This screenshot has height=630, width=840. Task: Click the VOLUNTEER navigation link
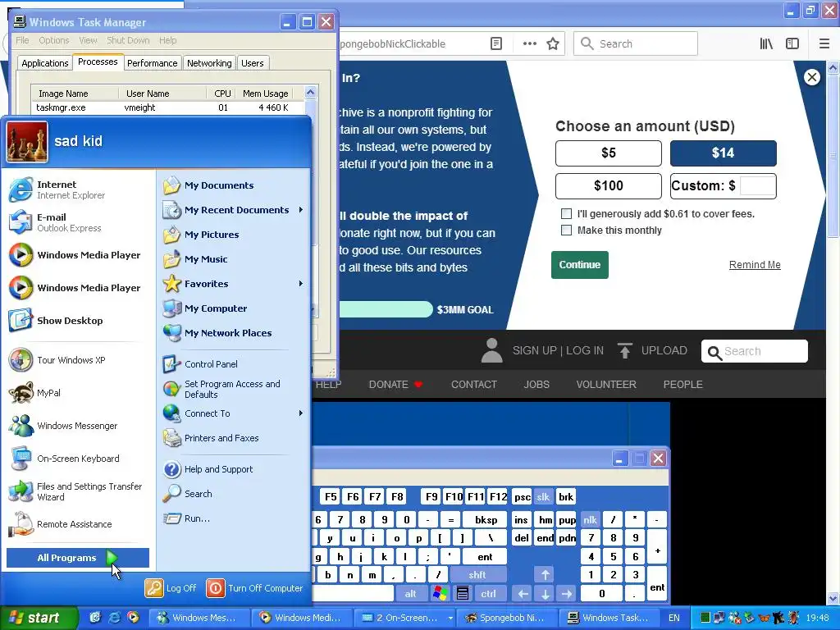tap(606, 385)
